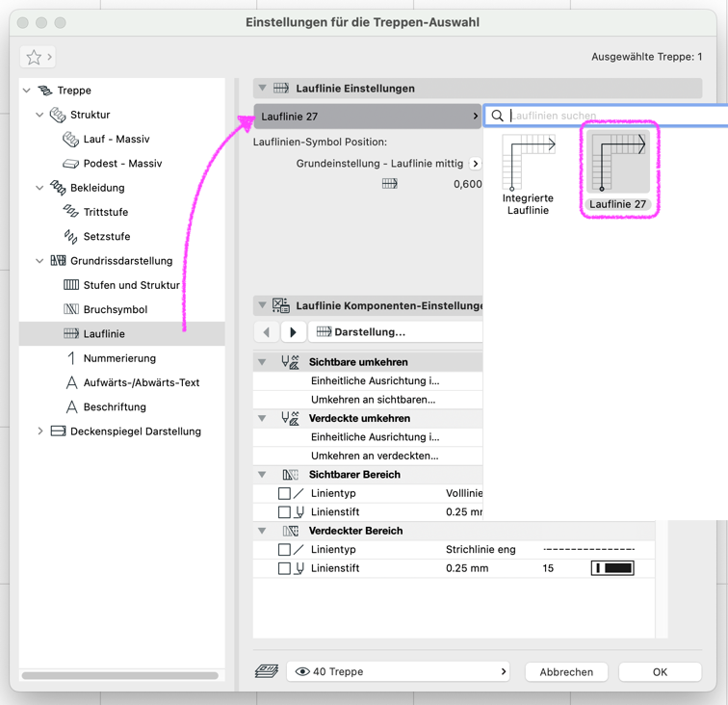This screenshot has height=705, width=728.
Task: Collapse the Sichtbarer Bereich group
Action: pos(262,475)
